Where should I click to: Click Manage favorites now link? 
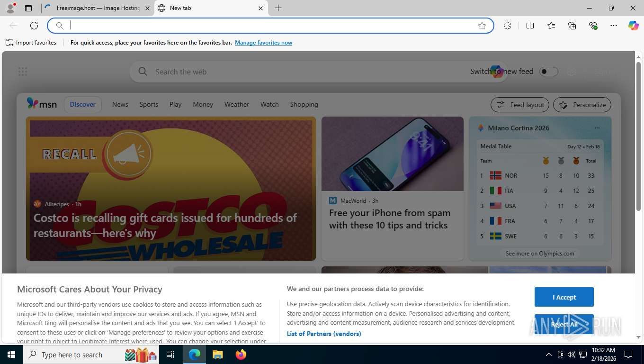(x=263, y=43)
